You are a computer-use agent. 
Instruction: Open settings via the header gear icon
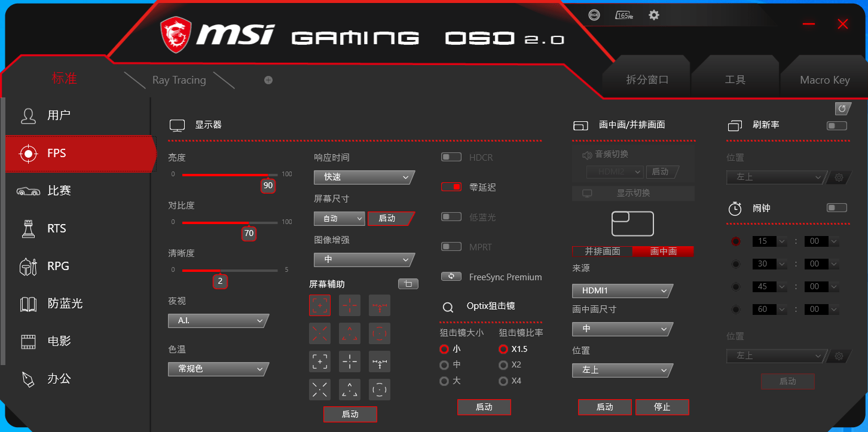coord(654,15)
